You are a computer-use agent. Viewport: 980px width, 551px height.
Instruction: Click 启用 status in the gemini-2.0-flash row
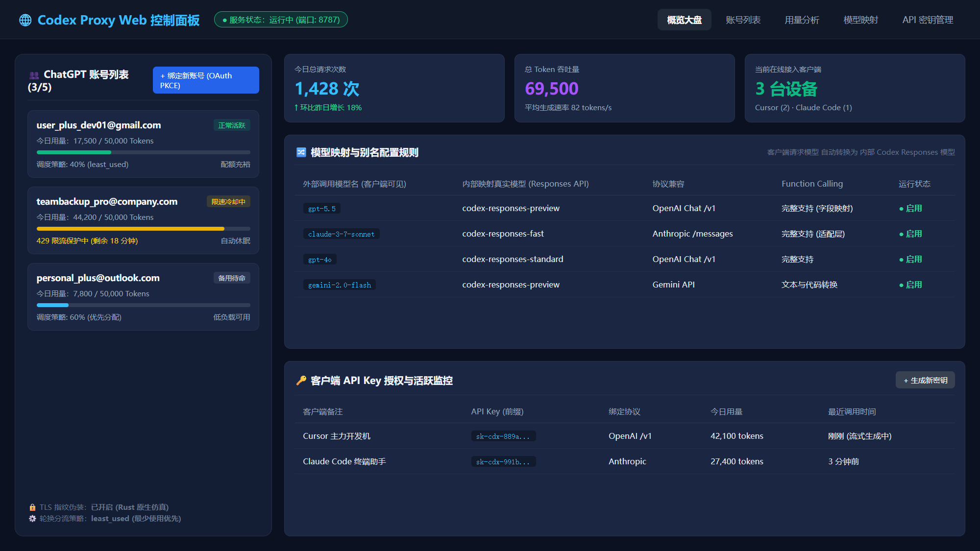[910, 285]
